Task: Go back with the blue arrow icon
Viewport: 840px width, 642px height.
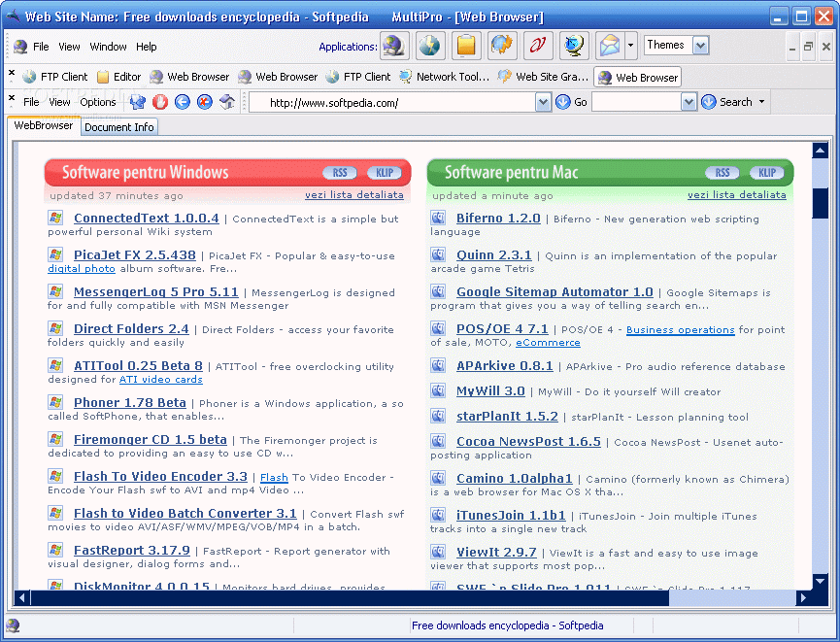Action: click(x=183, y=102)
